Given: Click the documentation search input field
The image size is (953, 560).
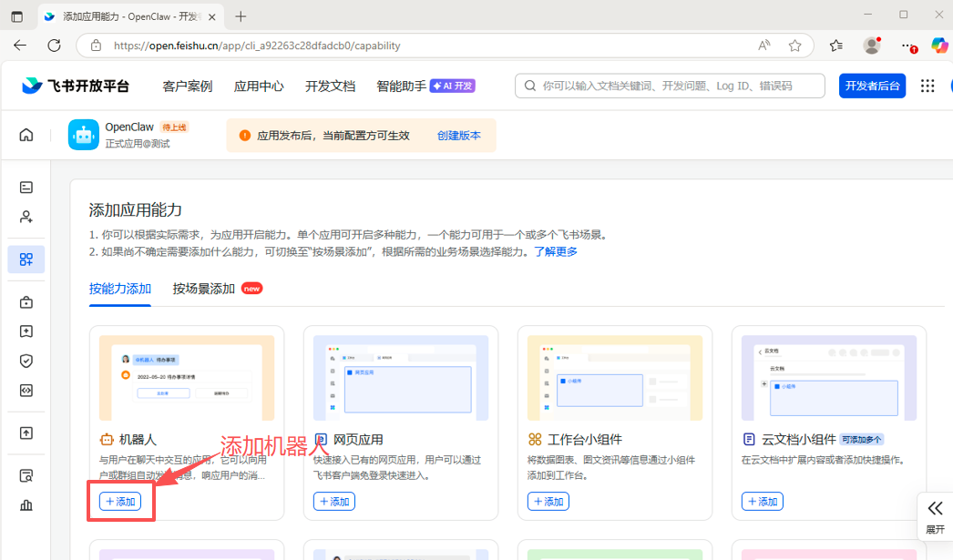Looking at the screenshot, I should [670, 85].
